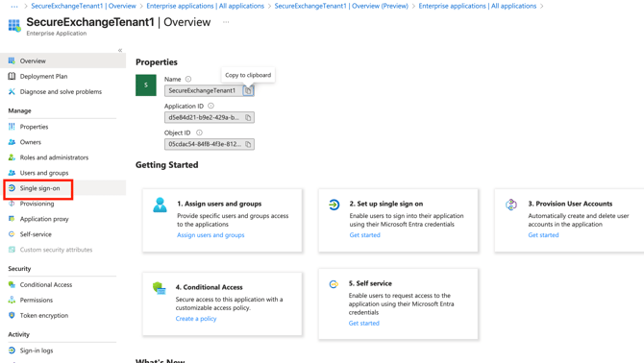
Task: Click the Enterprise Application grid icon by title
Action: 14,25
